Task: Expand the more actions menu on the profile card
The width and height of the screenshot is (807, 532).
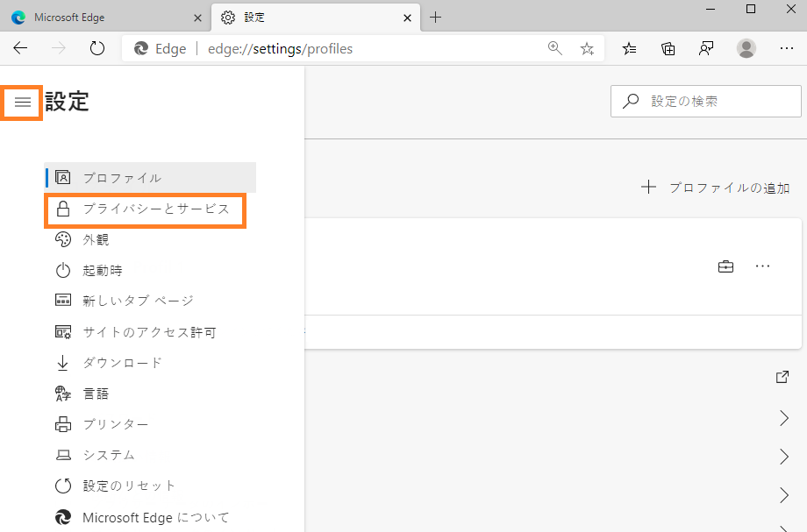Action: coord(762,266)
